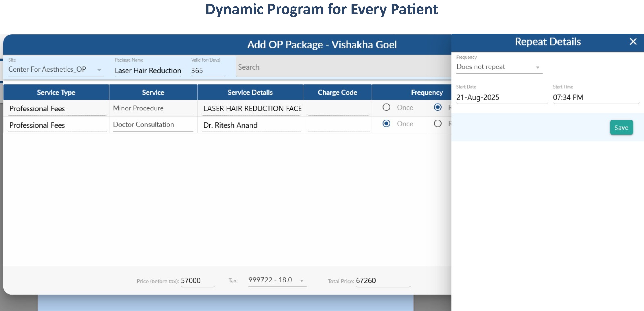
Task: Click the Charge Code column header
Action: tap(337, 92)
